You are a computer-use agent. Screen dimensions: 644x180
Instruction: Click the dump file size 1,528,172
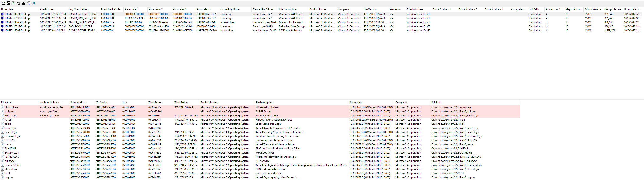[610, 31]
